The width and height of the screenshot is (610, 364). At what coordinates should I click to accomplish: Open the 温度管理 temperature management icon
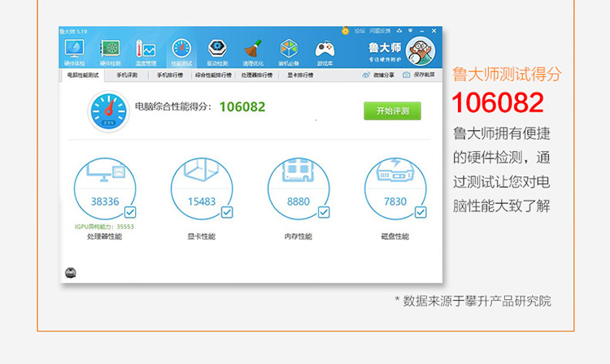click(x=146, y=49)
